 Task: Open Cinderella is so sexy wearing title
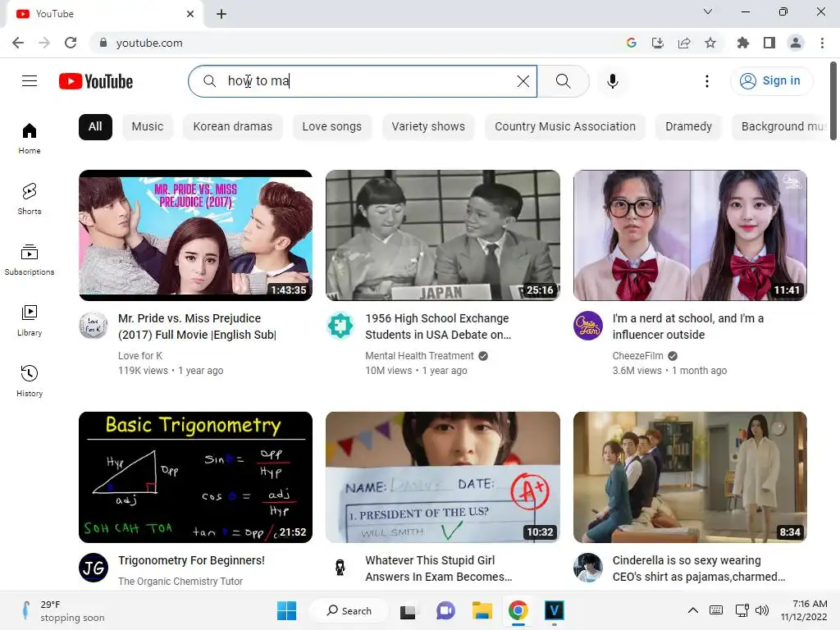[699, 568]
